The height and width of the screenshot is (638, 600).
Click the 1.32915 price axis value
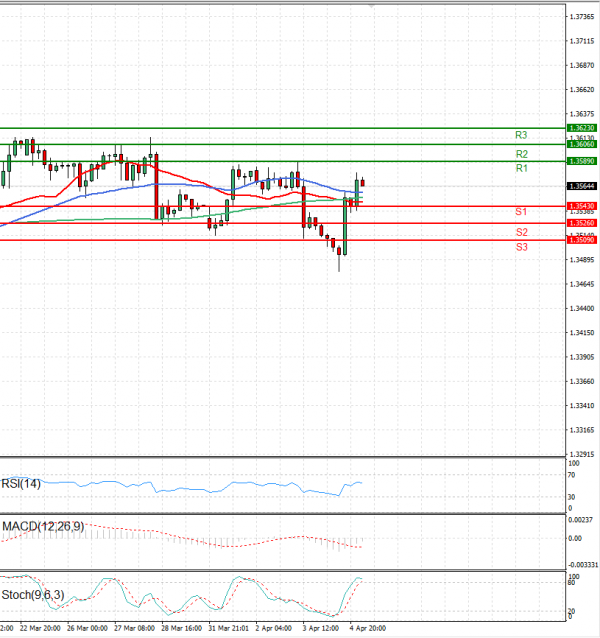pyautogui.click(x=582, y=454)
